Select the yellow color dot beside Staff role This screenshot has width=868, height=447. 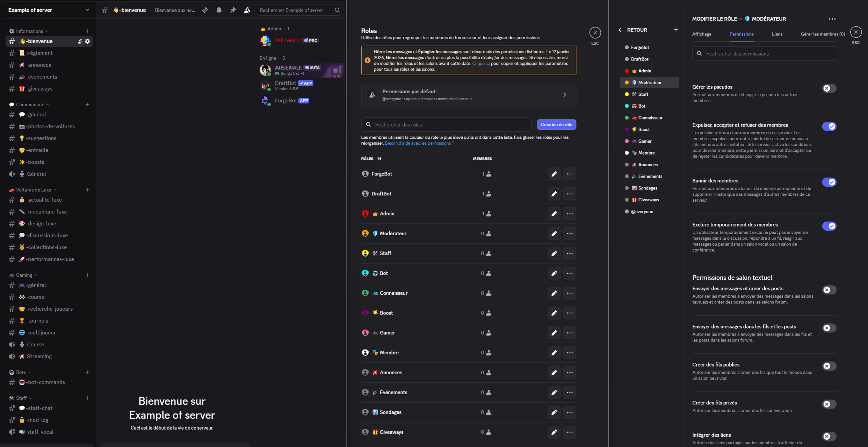[627, 94]
